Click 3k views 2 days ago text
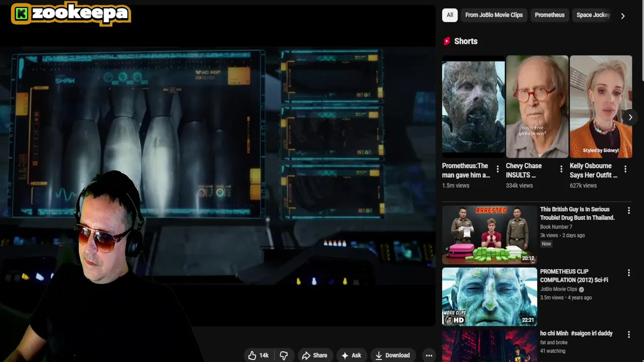This screenshot has height=362, width=644. tap(562, 235)
